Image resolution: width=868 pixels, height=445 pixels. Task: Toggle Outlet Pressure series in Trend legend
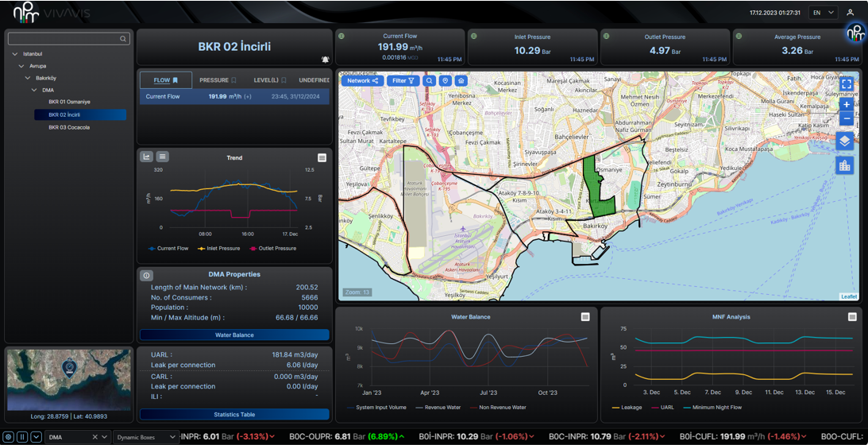coord(274,249)
